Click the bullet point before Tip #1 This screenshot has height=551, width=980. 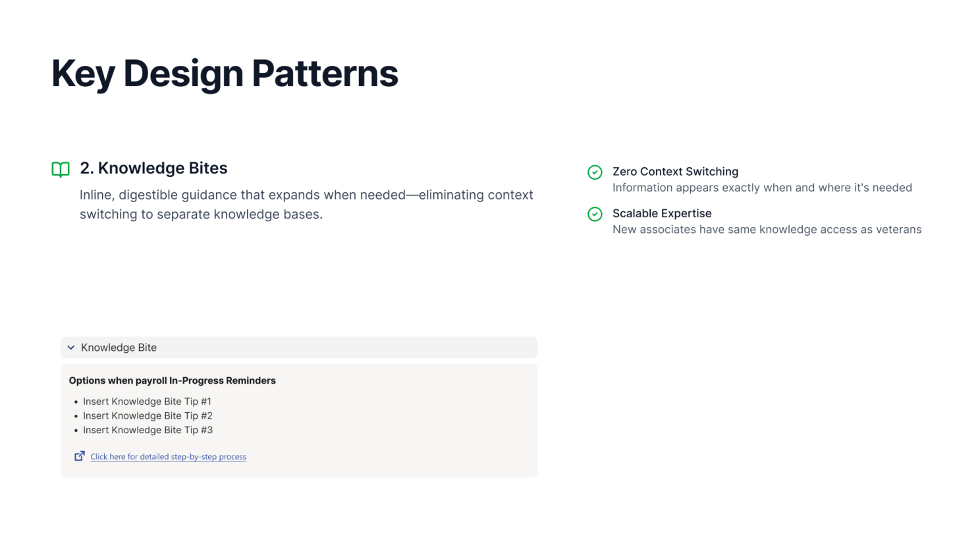(x=76, y=402)
